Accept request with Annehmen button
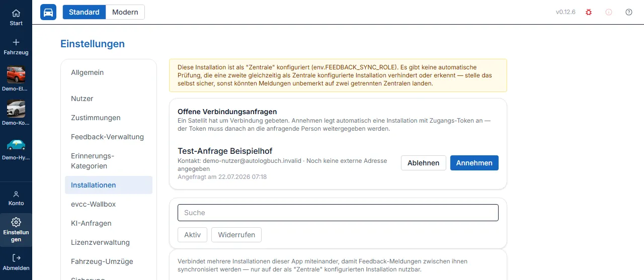 (x=474, y=163)
